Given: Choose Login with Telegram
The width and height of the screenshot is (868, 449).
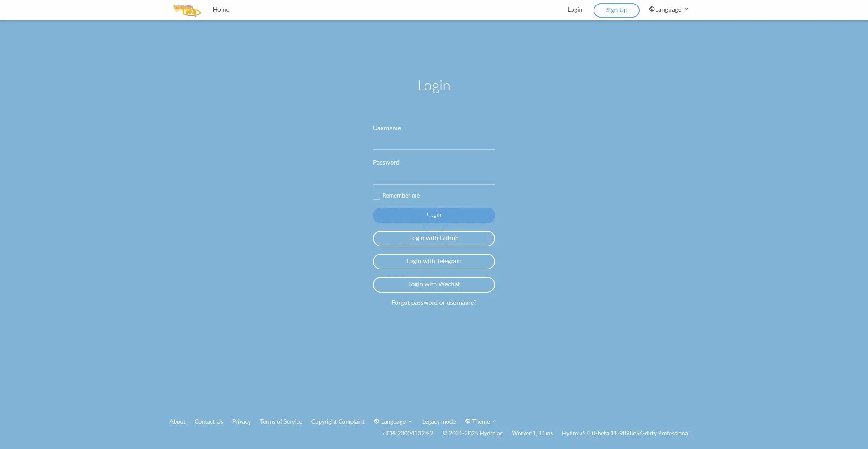Looking at the screenshot, I should pos(434,261).
